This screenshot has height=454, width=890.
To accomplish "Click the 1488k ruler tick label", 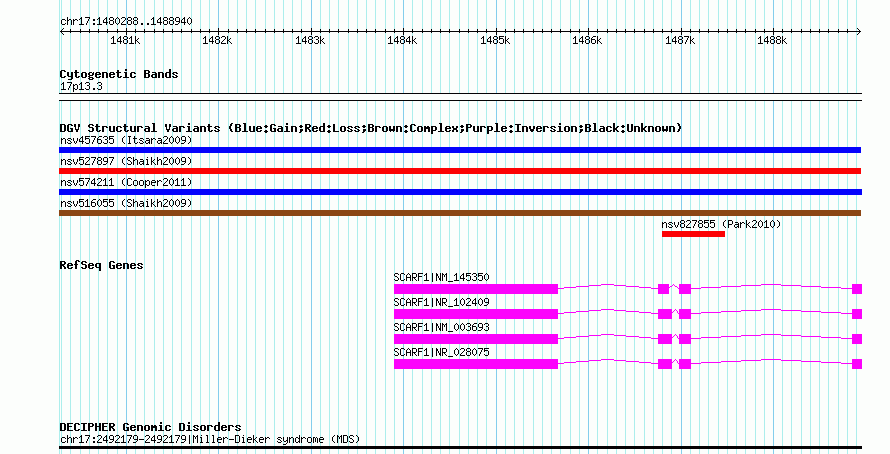I will (x=772, y=41).
